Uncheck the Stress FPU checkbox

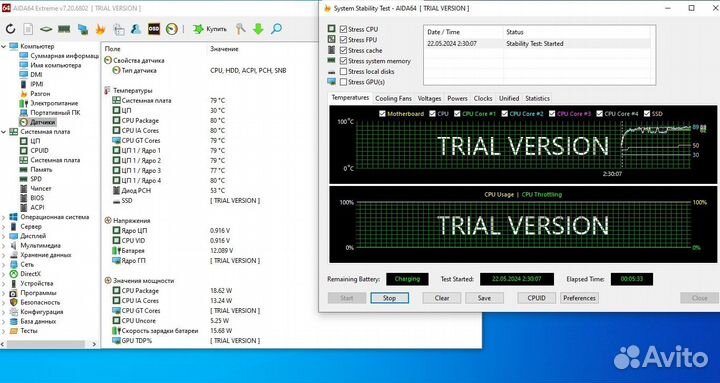(x=343, y=40)
